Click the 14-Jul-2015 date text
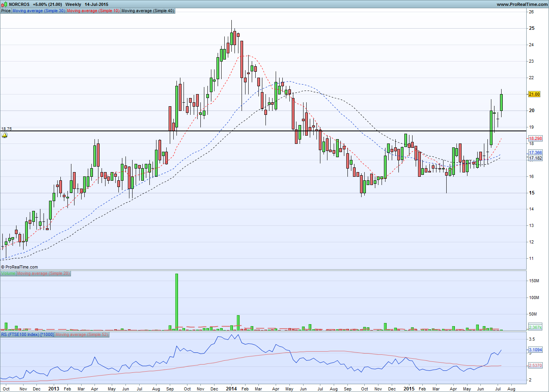549x392 pixels. (x=96, y=4)
